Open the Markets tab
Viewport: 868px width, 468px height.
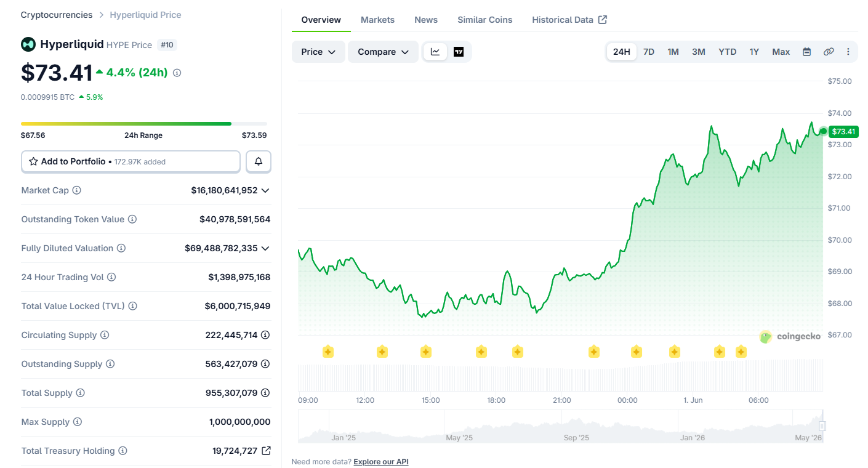pyautogui.click(x=377, y=20)
